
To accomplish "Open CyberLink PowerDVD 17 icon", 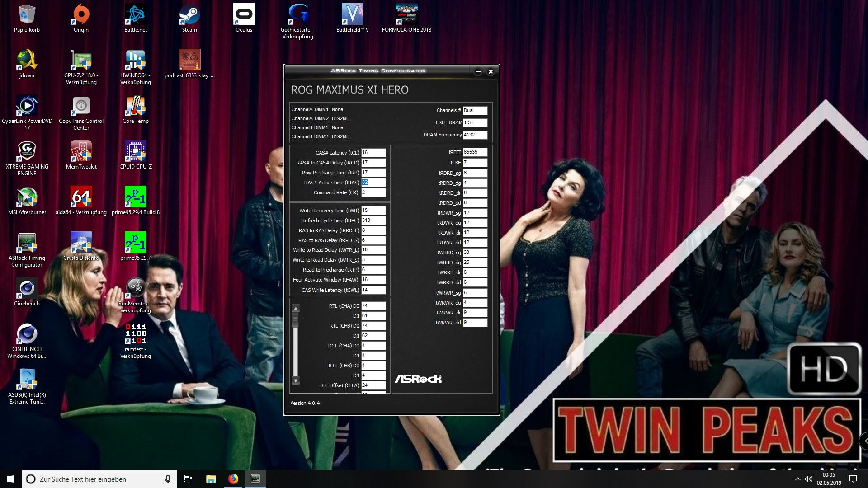I will click(x=27, y=113).
